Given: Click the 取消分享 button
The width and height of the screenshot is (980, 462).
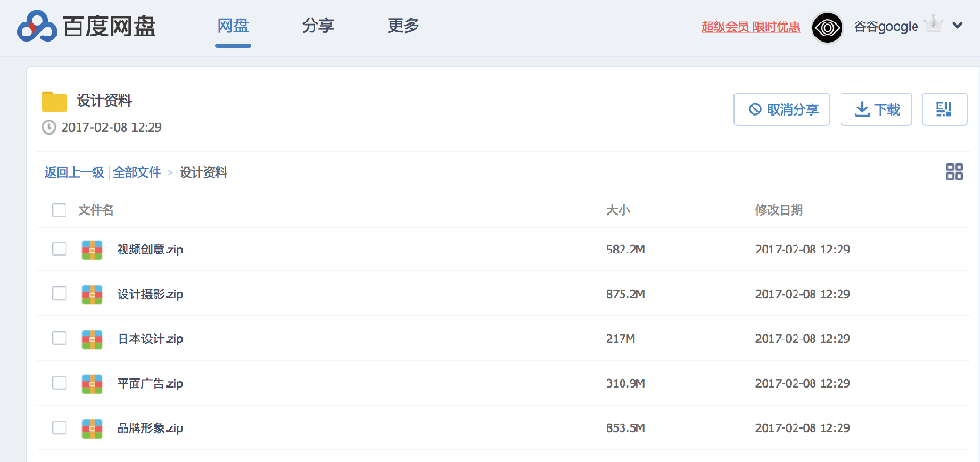Looking at the screenshot, I should click(782, 109).
